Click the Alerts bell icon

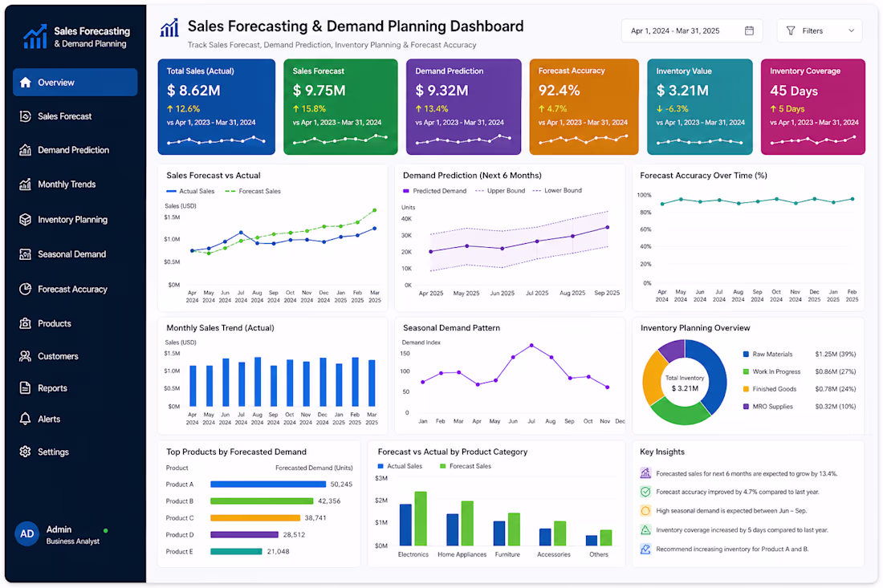[25, 420]
